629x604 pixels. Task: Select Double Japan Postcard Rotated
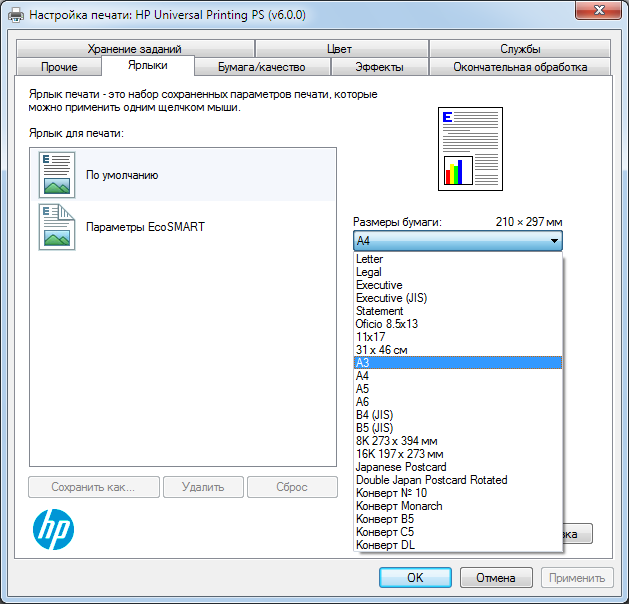pyautogui.click(x=458, y=480)
